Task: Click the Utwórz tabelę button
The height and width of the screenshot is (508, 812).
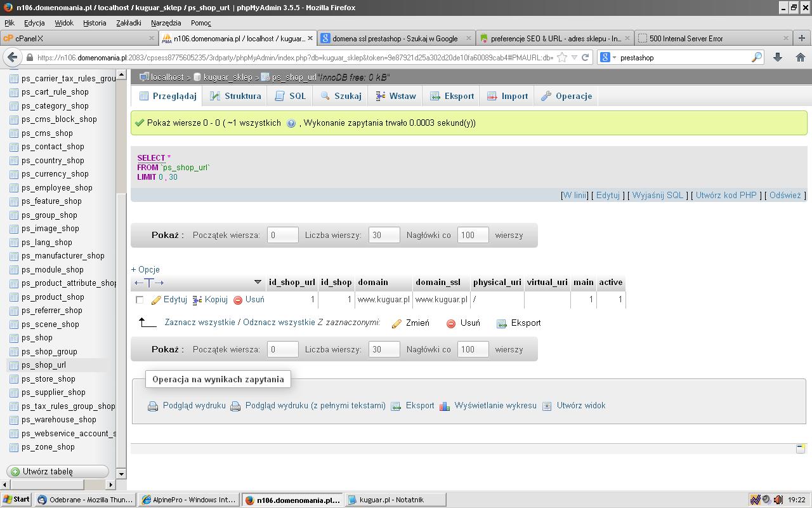Action: (58, 472)
